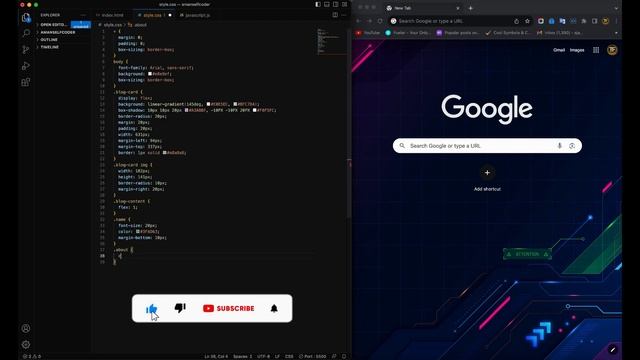The width and height of the screenshot is (640, 360).
Task: Click the .name color property swatch
Action: (x=138, y=231)
